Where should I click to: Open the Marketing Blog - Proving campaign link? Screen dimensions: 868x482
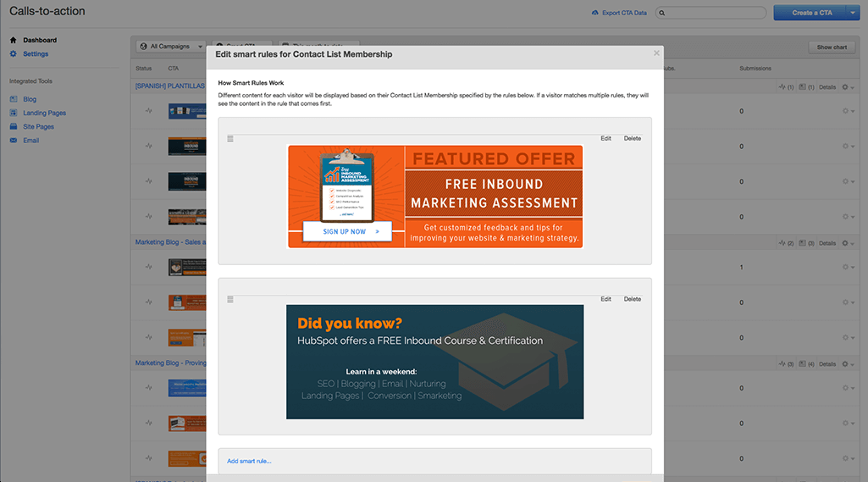click(x=170, y=363)
